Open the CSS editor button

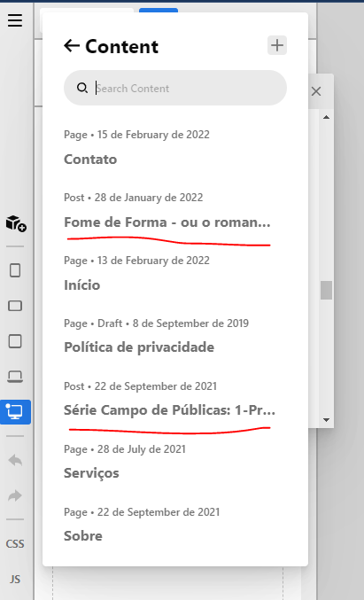[15, 544]
